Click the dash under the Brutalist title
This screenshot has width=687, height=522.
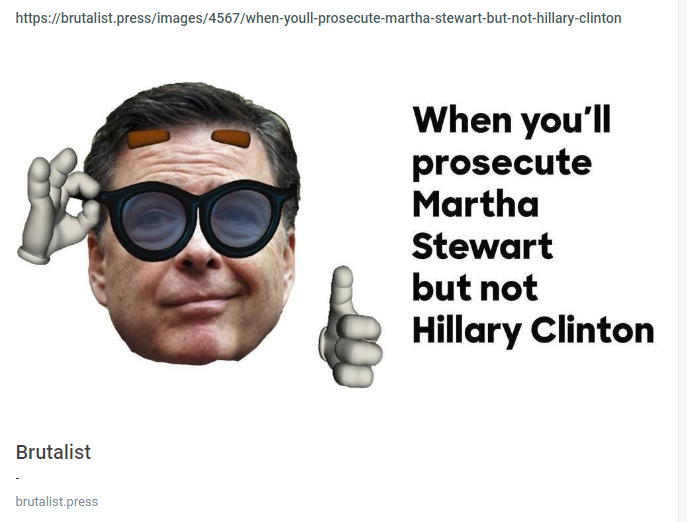click(18, 478)
